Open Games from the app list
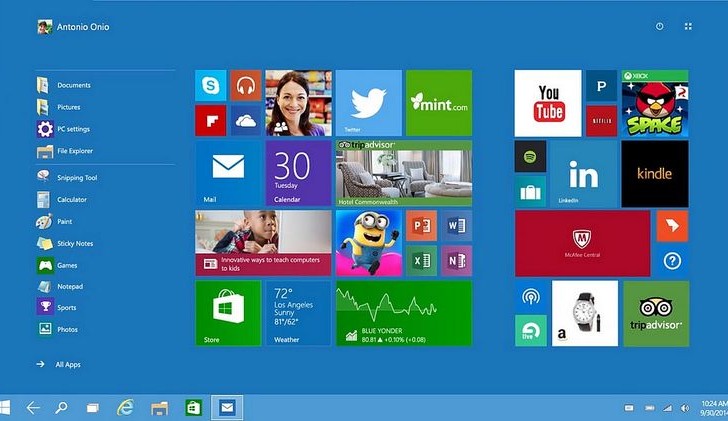 pos(57,265)
